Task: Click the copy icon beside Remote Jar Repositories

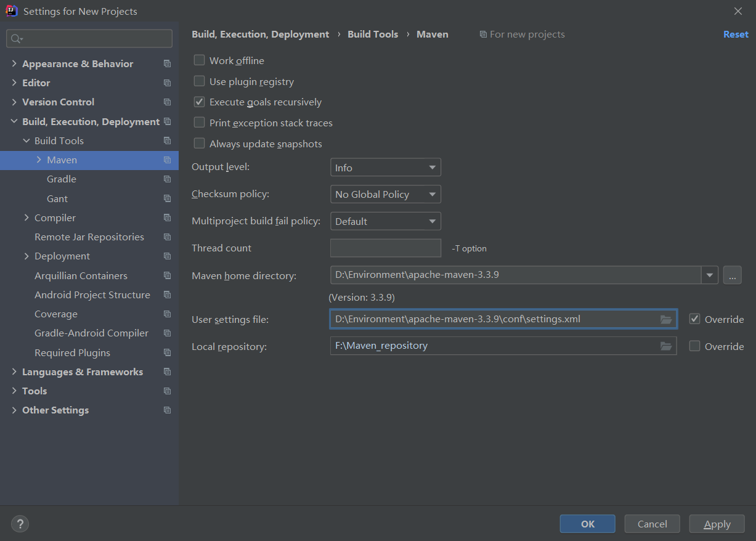Action: 167,237
